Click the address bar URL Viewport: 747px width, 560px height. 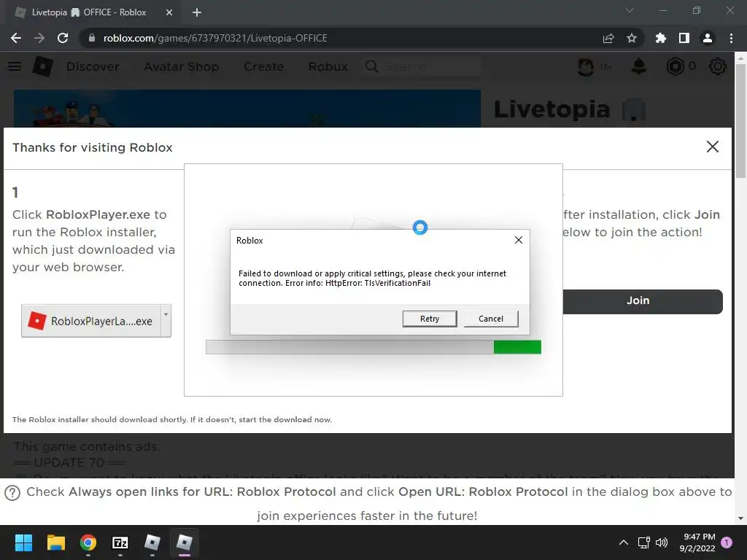click(x=215, y=38)
